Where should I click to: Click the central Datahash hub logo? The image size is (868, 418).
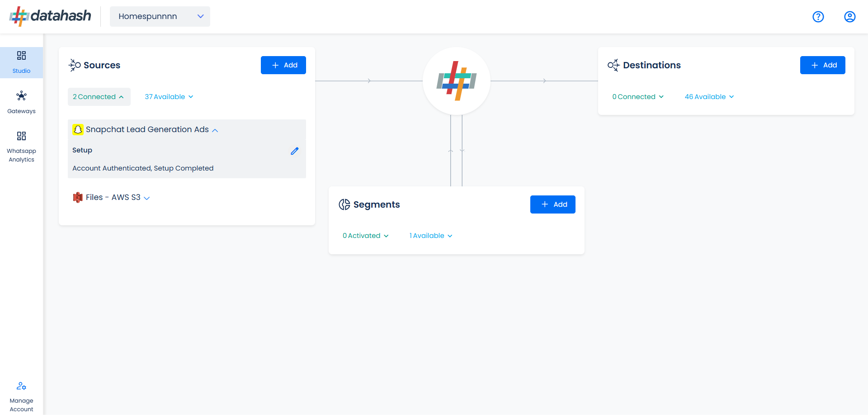(456, 81)
